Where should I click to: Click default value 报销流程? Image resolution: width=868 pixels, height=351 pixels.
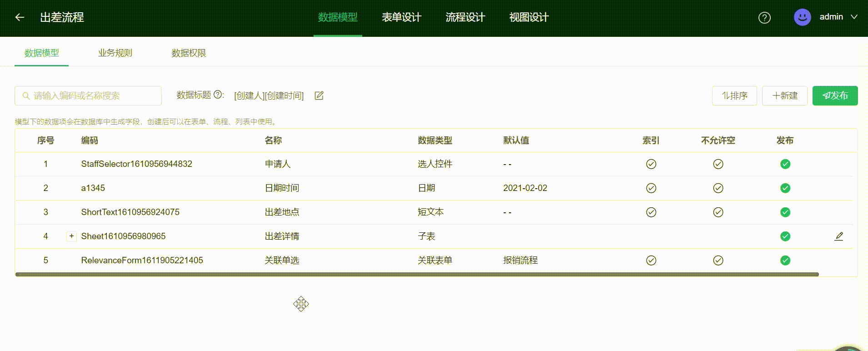tap(520, 261)
